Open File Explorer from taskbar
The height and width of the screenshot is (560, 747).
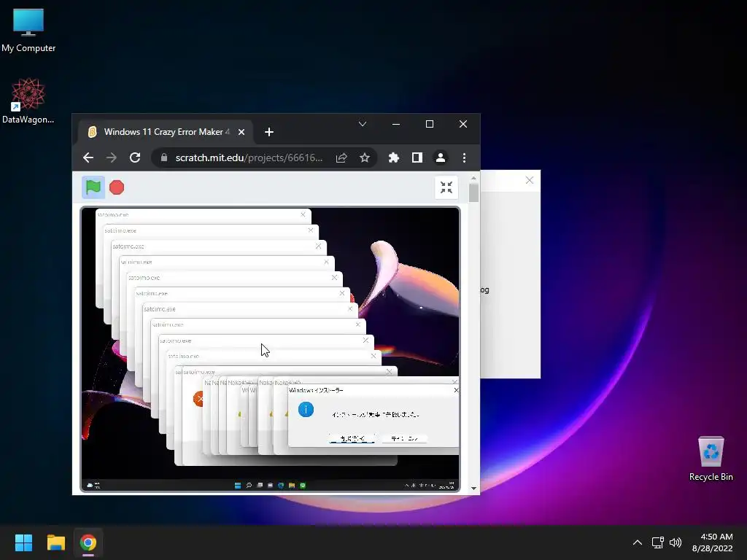(55, 542)
